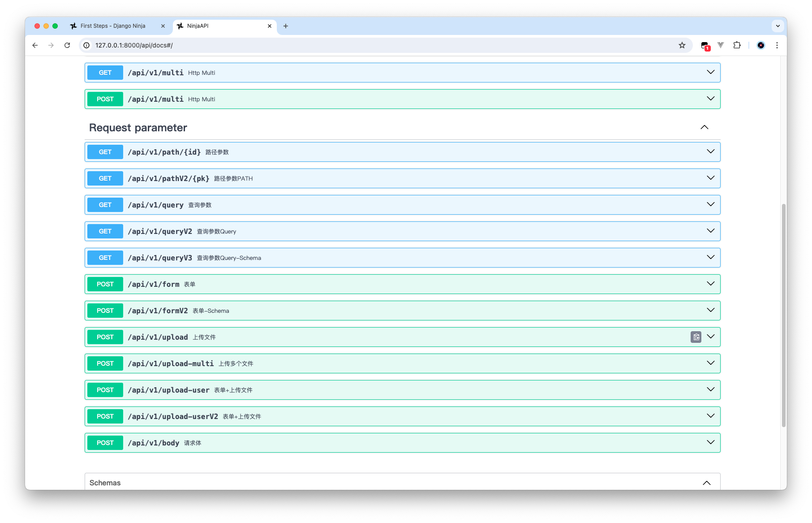
Task: Click the GET badge for /api/v1/multi
Action: pos(105,73)
